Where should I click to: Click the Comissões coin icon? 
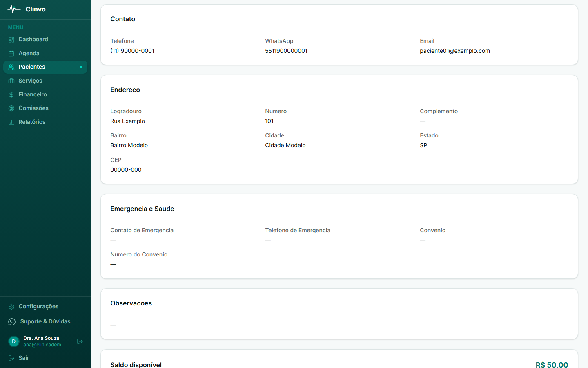(x=11, y=108)
